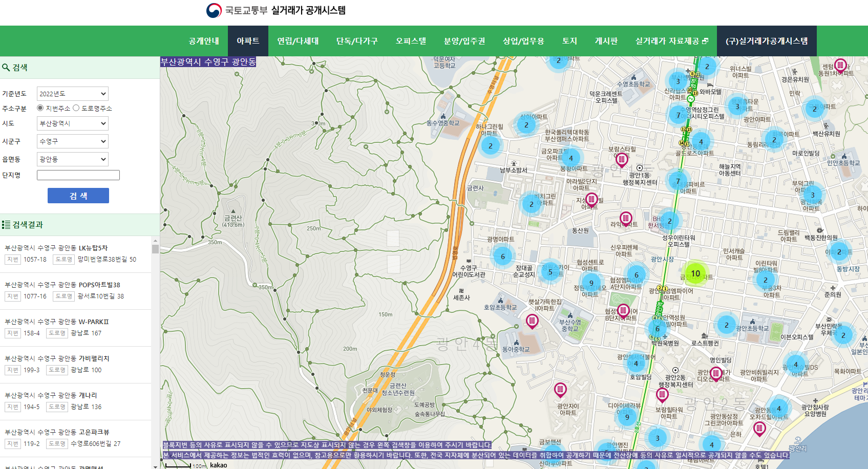Click the cluster marker 9 near 디아이세라뷰

point(627,417)
